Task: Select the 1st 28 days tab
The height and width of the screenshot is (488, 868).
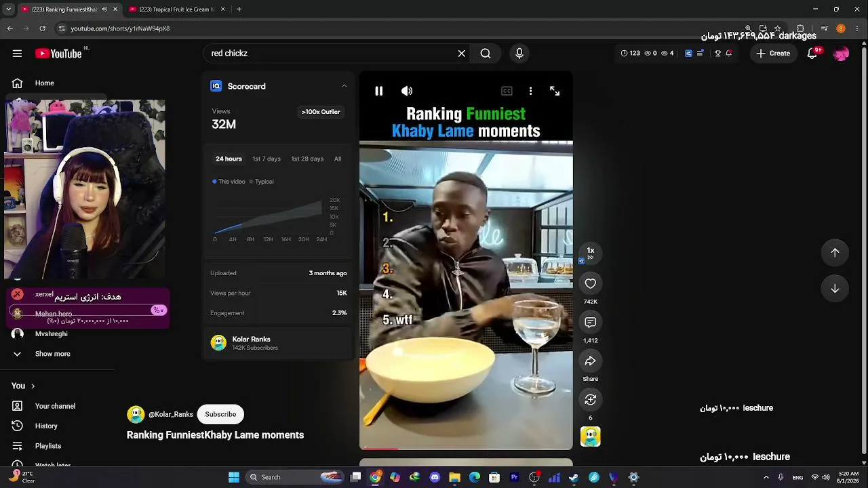Action: coord(307,159)
